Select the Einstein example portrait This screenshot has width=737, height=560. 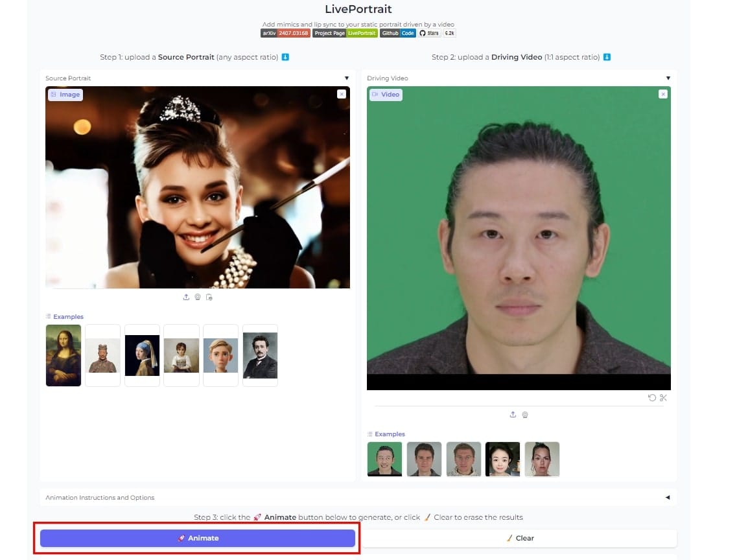tap(260, 355)
